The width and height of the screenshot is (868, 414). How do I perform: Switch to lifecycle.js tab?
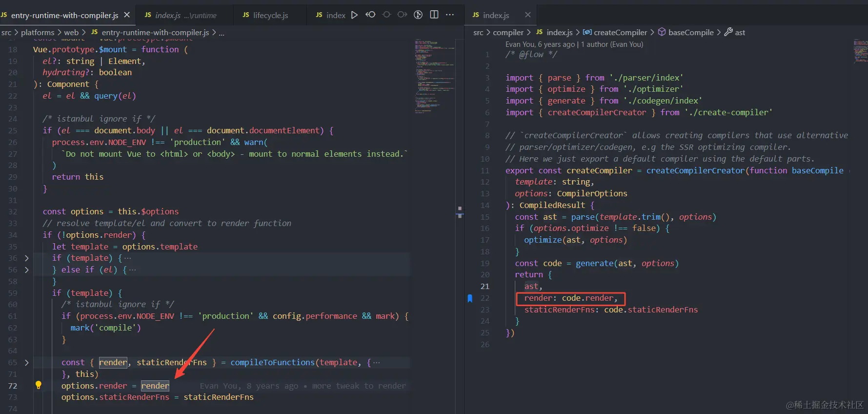coord(270,15)
